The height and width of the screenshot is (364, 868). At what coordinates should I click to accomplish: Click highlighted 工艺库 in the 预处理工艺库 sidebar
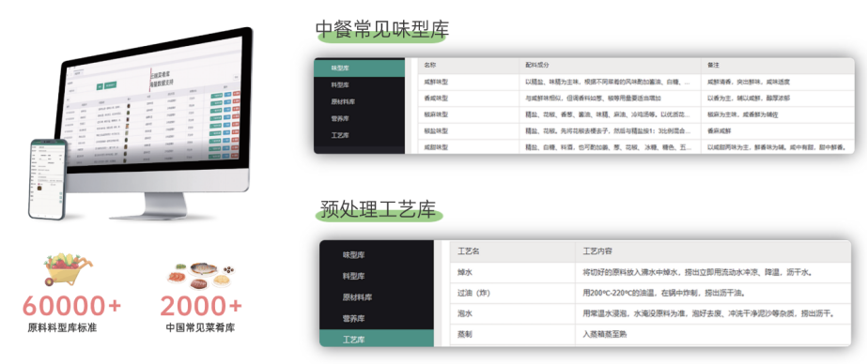pos(377,339)
